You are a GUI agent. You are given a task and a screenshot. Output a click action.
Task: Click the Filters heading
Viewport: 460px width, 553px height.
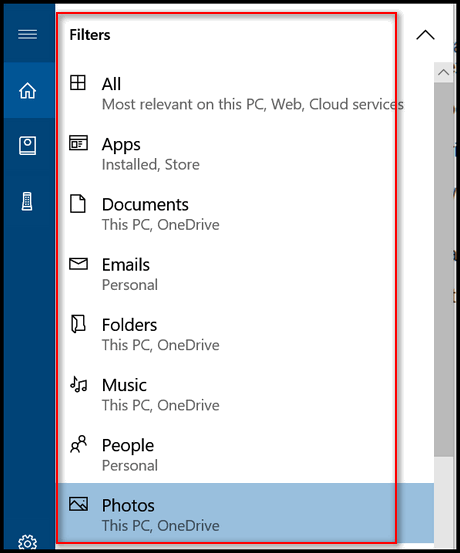click(90, 35)
